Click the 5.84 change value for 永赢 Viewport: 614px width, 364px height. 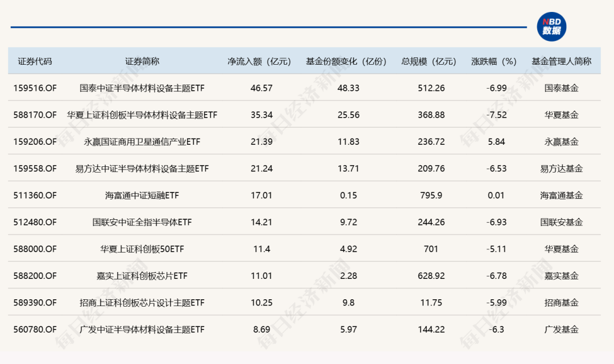tap(496, 141)
